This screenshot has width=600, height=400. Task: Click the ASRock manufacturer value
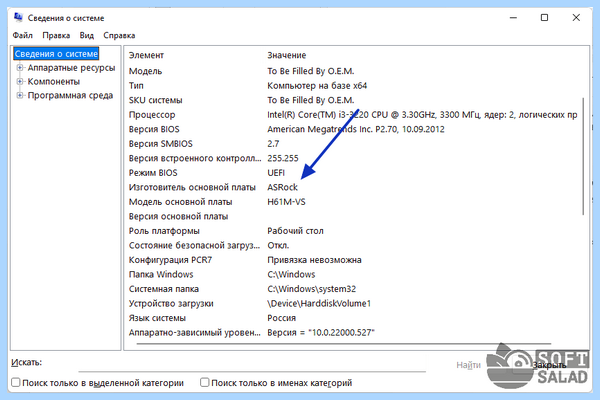coord(282,188)
